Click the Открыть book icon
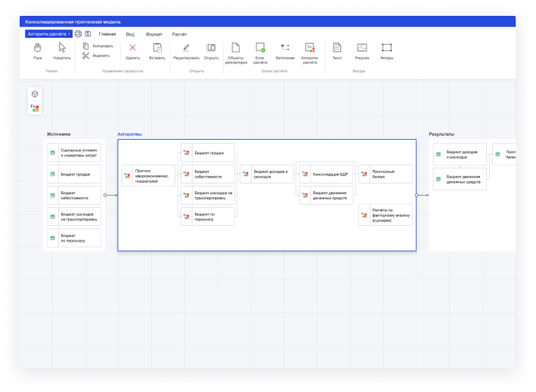The width and height of the screenshot is (536, 392). pos(211,48)
